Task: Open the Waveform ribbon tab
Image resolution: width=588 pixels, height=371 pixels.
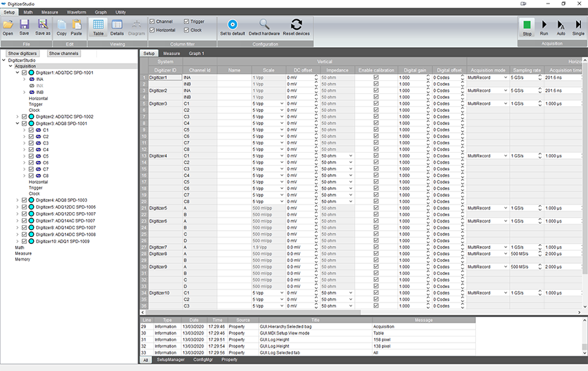Action: tap(77, 12)
